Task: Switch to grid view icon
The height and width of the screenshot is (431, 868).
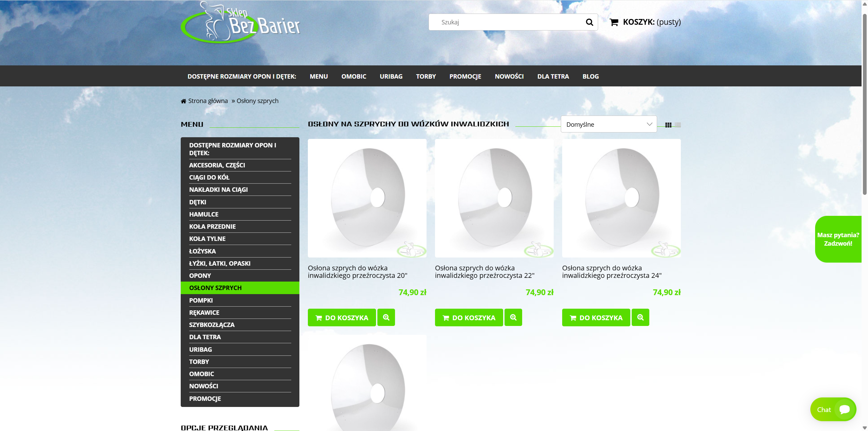Action: click(x=668, y=125)
